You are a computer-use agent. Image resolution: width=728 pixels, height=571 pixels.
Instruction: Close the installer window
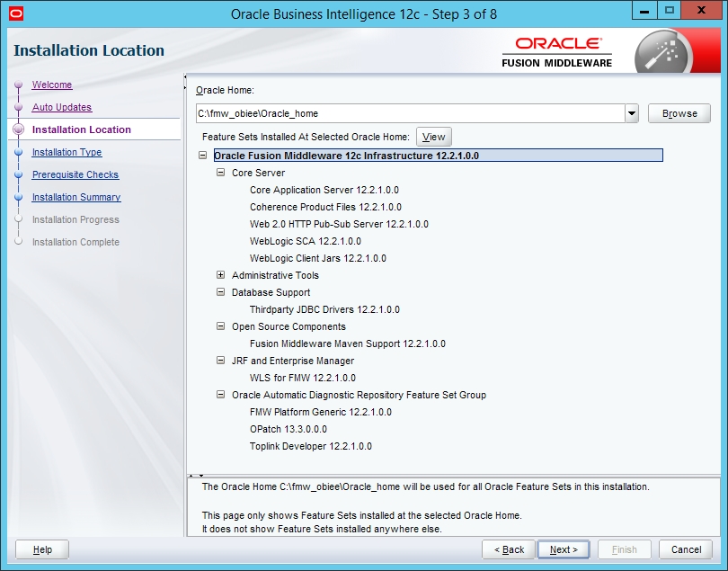click(x=701, y=11)
